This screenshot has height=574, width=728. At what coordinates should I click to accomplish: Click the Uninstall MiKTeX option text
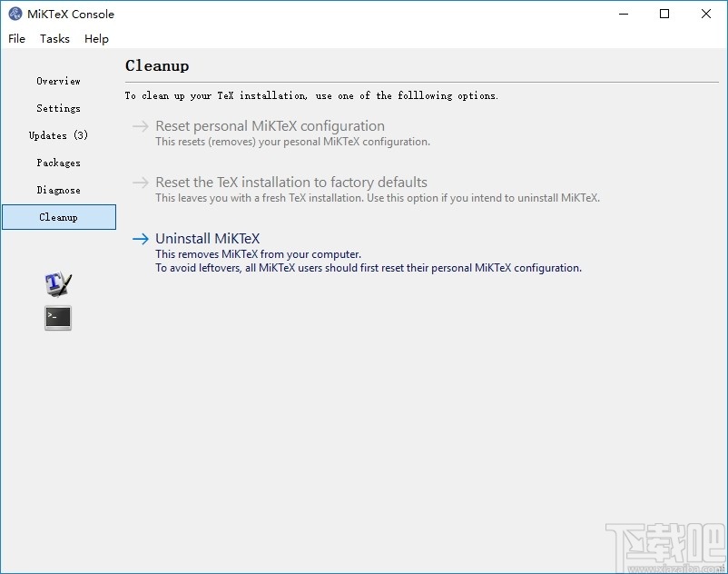tap(207, 239)
